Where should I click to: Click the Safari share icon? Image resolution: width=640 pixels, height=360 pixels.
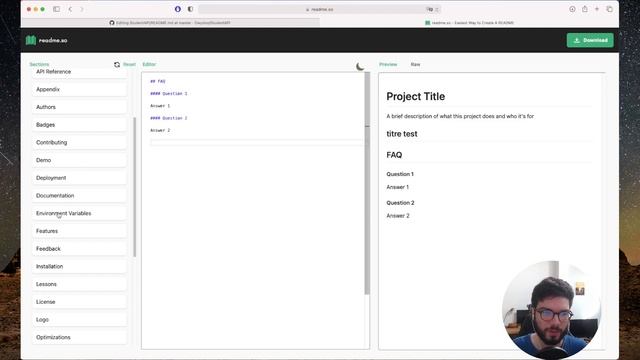pos(585,9)
